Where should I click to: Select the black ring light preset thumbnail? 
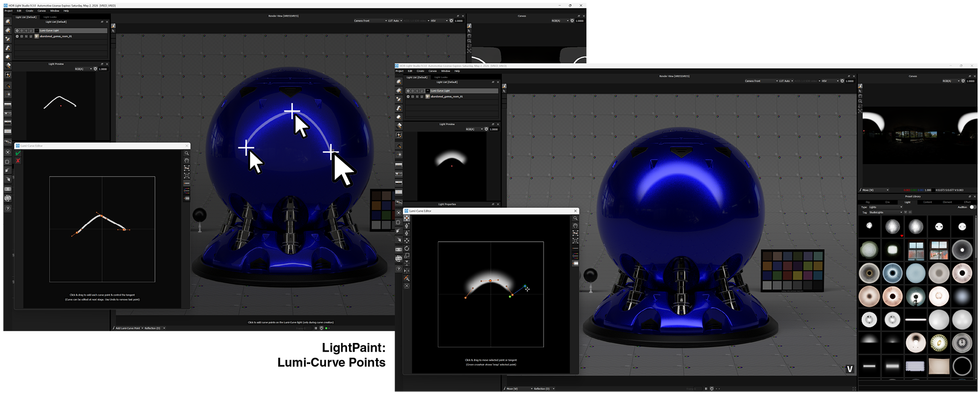[x=962, y=366]
